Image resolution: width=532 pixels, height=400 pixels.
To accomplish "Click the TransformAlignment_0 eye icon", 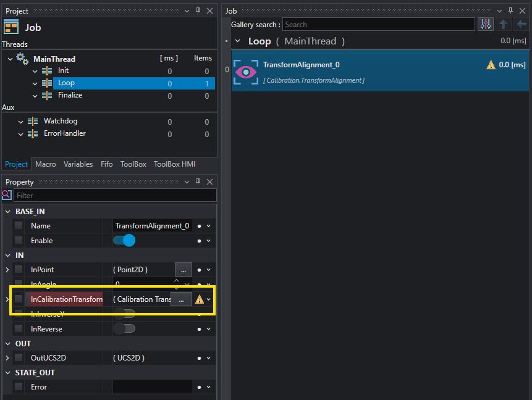I will 246,72.
